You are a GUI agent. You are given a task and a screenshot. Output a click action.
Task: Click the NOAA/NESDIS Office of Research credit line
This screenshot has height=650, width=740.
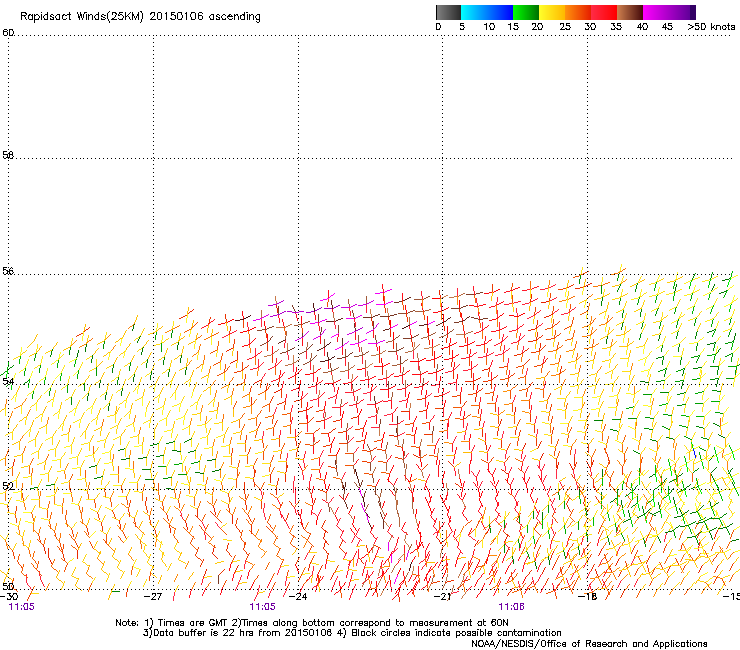tap(589, 644)
